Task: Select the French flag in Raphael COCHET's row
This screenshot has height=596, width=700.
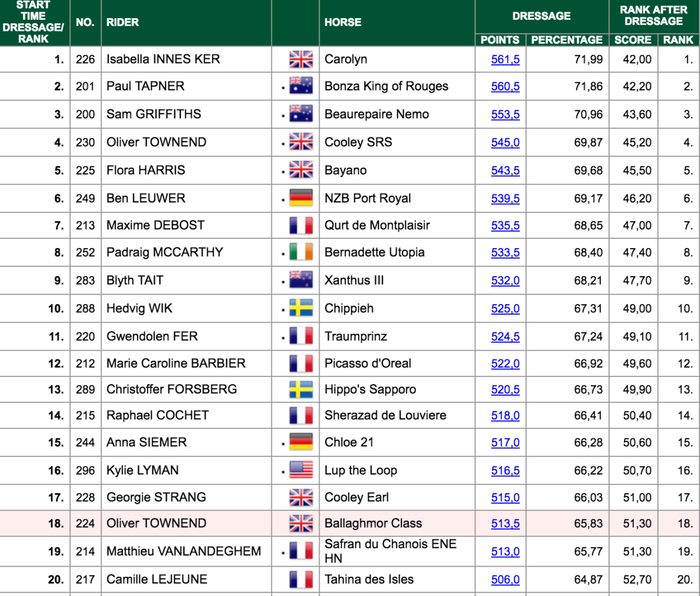Action: [x=301, y=416]
